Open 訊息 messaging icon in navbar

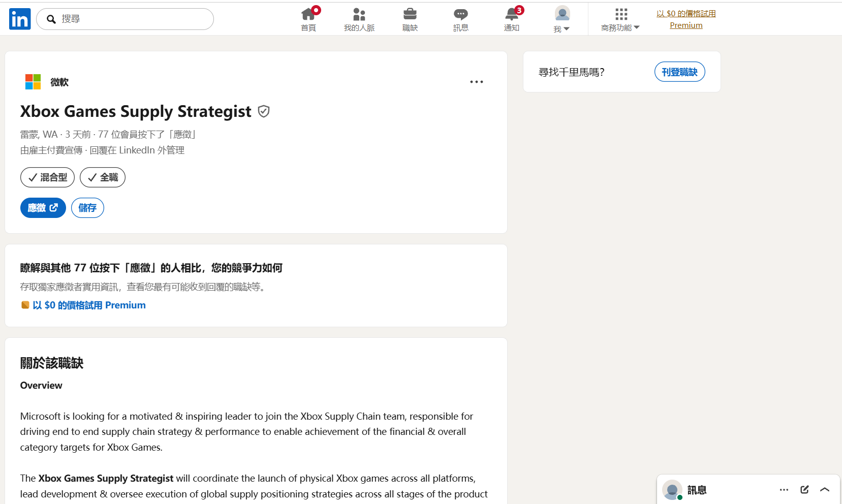(461, 19)
